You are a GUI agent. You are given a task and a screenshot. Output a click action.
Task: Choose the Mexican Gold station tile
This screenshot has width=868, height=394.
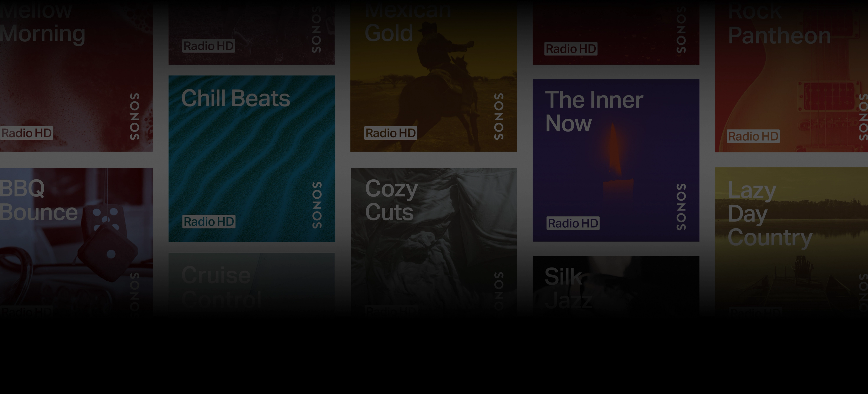tap(434, 76)
